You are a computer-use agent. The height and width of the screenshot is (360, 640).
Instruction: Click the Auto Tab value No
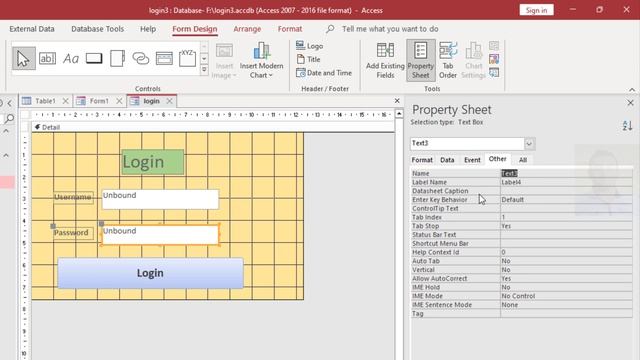coord(566,261)
